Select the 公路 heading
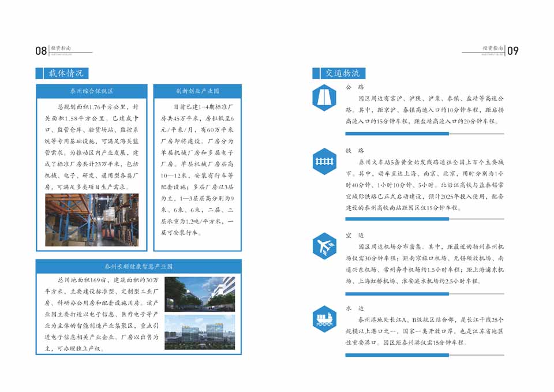554x392 pixels. (x=355, y=87)
